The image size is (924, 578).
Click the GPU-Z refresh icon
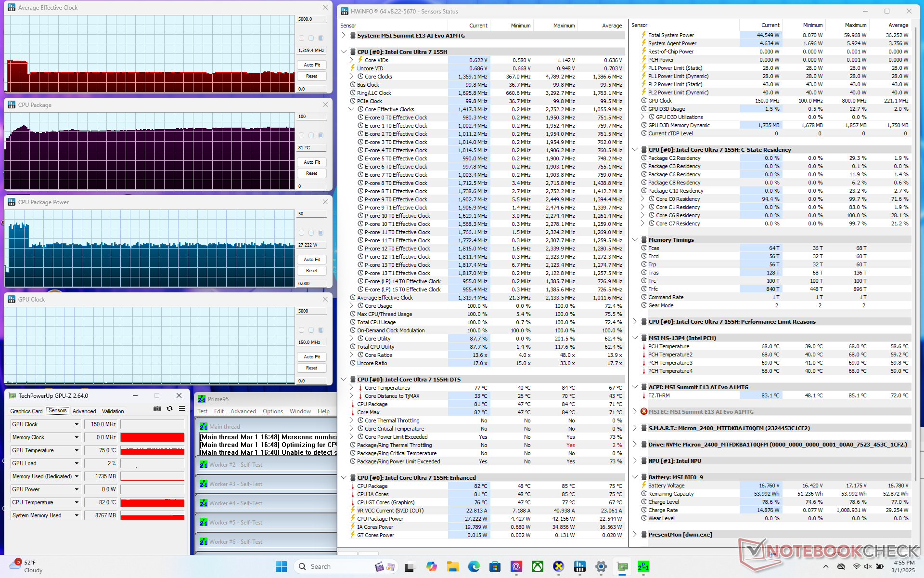pos(169,408)
